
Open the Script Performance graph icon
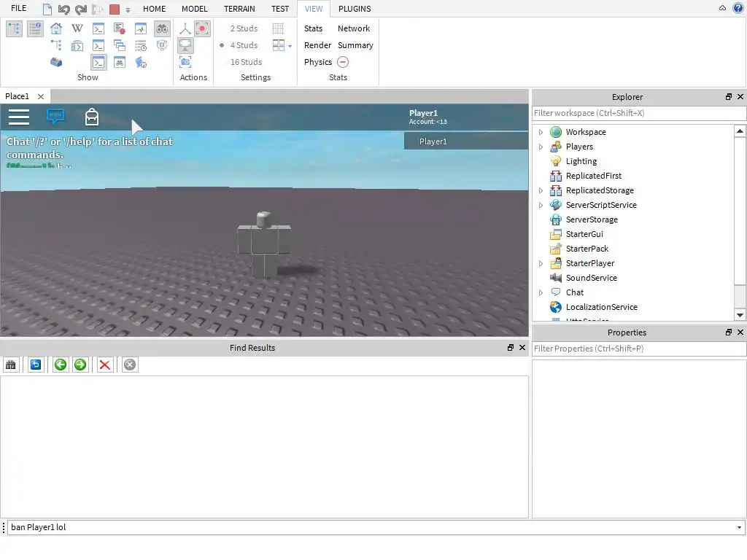141,28
